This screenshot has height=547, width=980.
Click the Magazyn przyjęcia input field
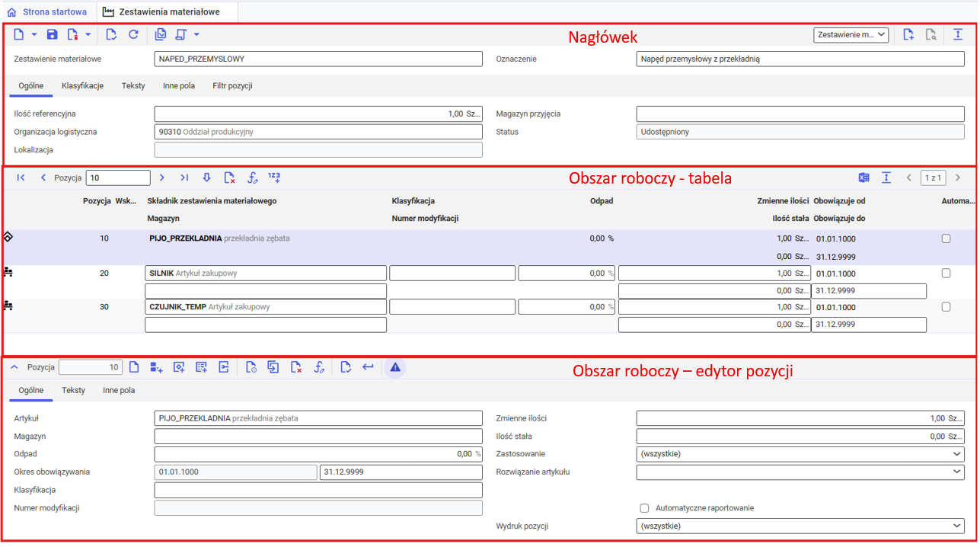[x=800, y=114]
